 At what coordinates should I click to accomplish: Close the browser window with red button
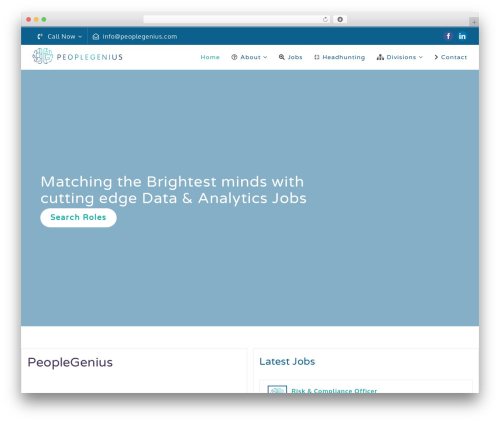pyautogui.click(x=29, y=20)
